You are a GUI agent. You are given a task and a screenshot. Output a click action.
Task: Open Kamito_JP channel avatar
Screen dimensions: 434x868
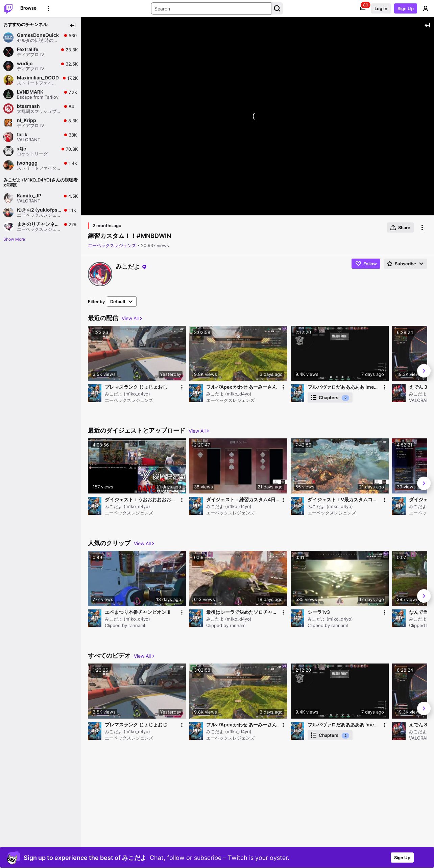click(8, 198)
